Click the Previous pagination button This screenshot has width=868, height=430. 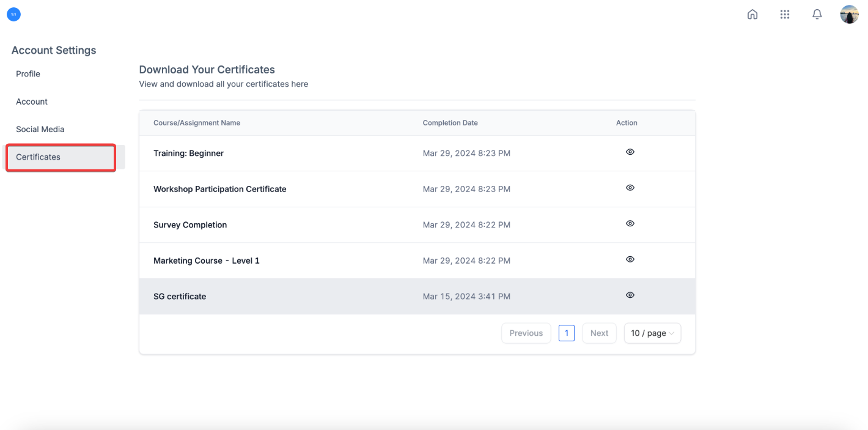pyautogui.click(x=526, y=333)
